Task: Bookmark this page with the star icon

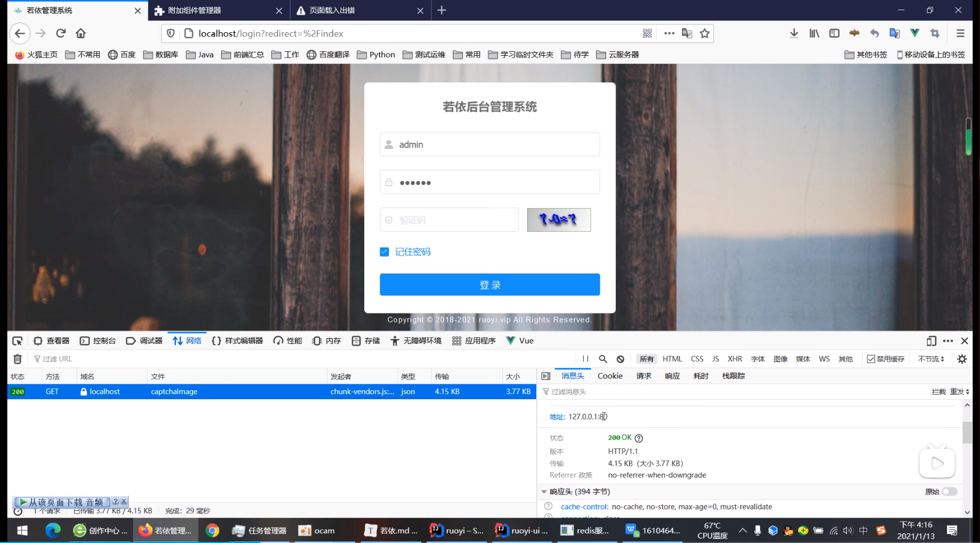Action: (x=704, y=33)
